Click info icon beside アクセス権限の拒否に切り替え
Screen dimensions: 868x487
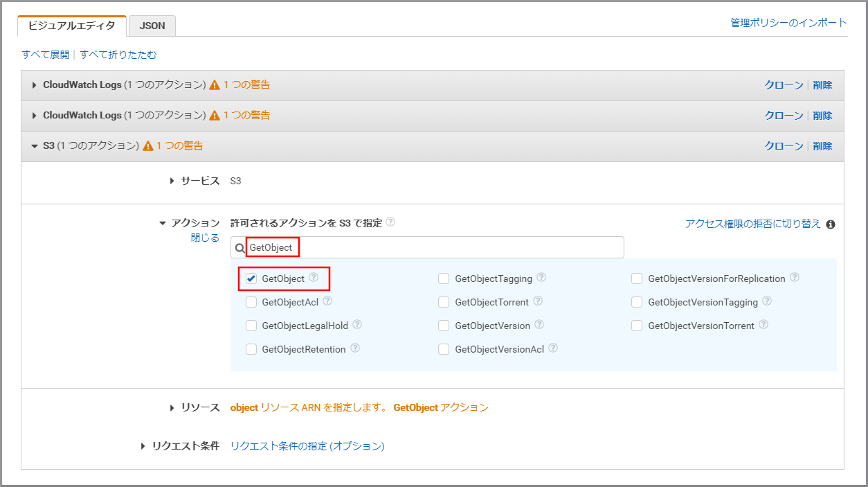(x=831, y=224)
